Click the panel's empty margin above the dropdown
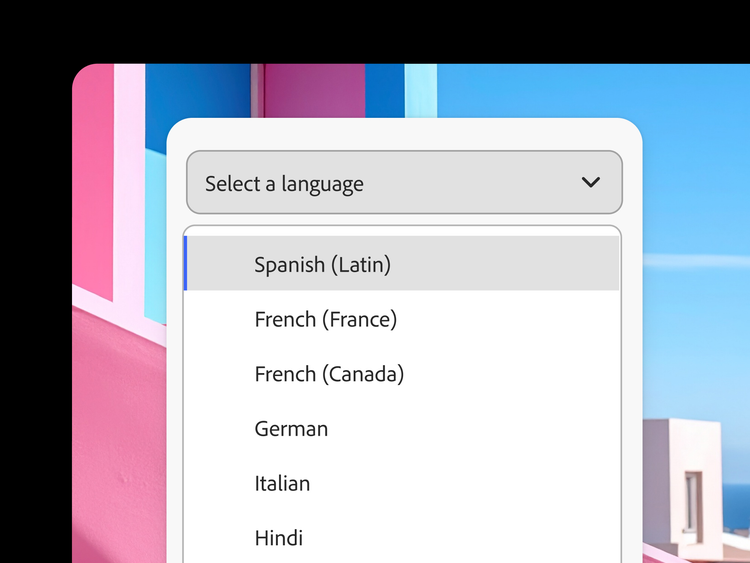 tap(404, 134)
